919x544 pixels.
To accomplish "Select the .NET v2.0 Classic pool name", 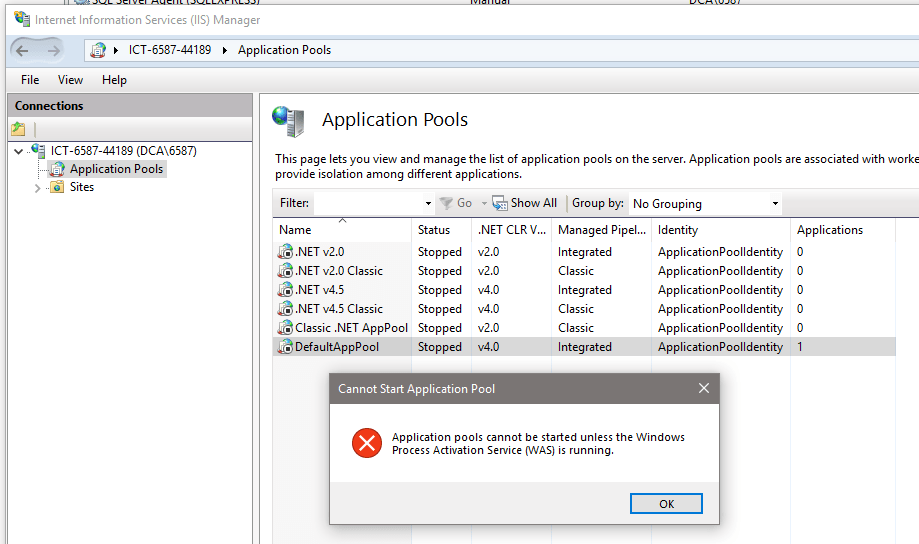I will [x=339, y=271].
